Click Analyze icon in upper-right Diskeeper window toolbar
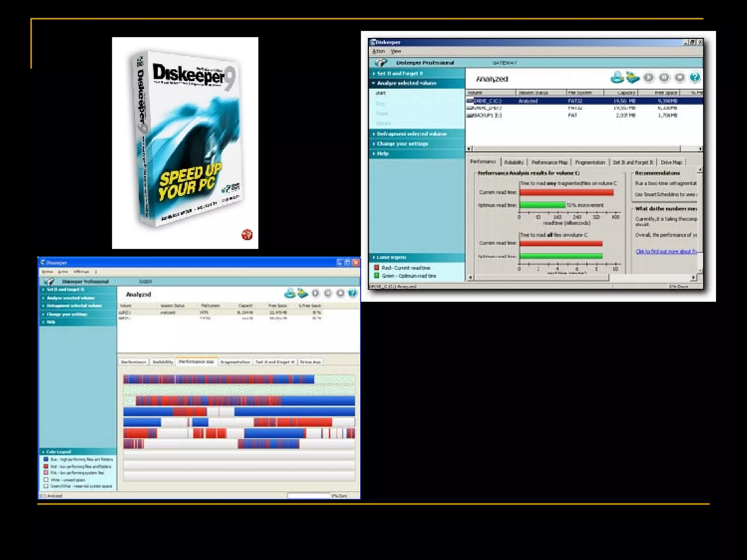 point(617,77)
